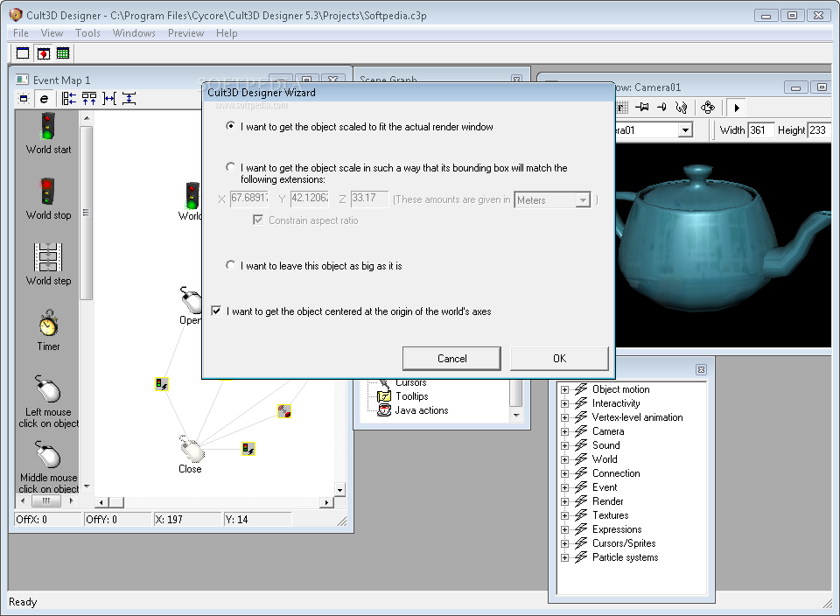Open the Tools menu
This screenshot has height=616, width=840.
[x=87, y=33]
